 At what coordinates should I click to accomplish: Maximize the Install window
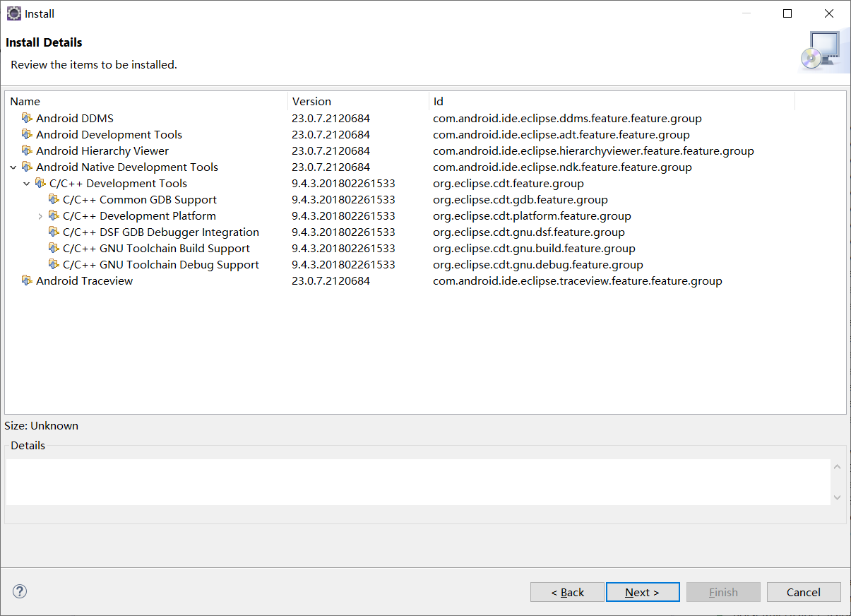tap(787, 13)
